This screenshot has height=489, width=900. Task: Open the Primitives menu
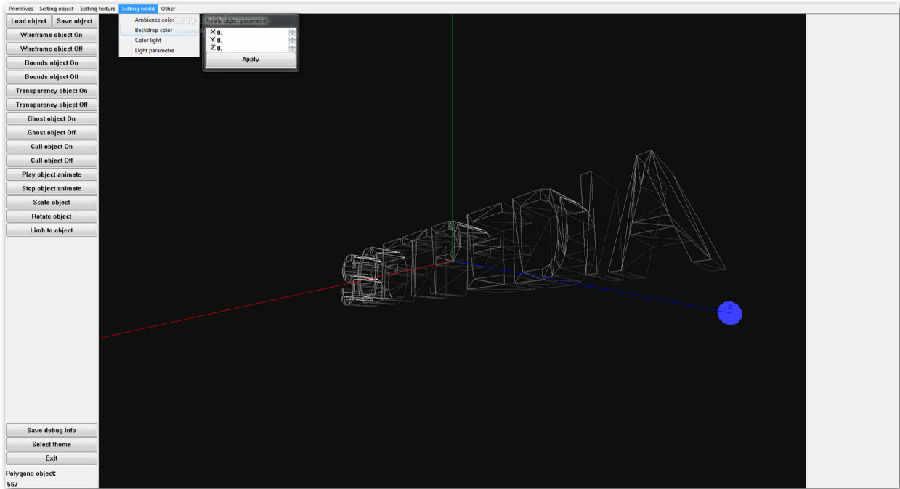(x=21, y=9)
